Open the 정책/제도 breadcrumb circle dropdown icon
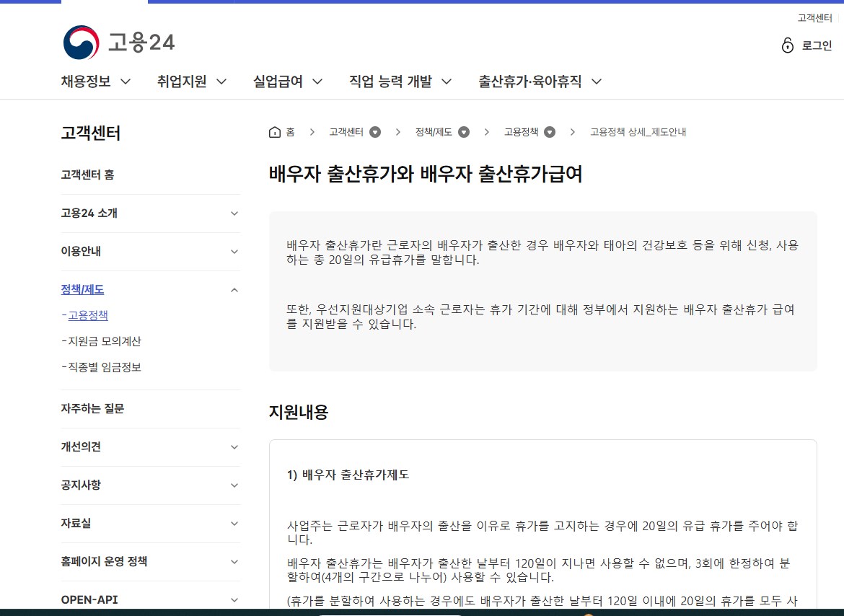This screenshot has width=844, height=616. tap(464, 132)
